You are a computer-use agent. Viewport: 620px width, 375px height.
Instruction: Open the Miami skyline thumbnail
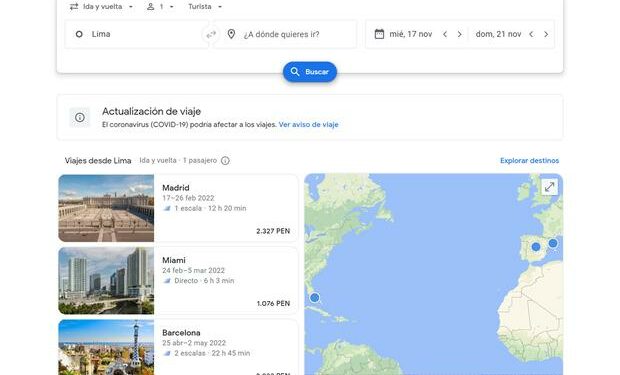[106, 280]
